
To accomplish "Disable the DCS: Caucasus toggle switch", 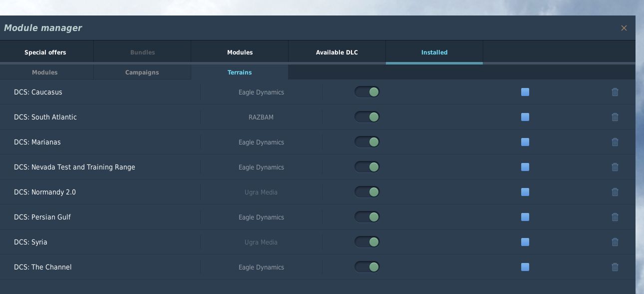I will (x=367, y=92).
